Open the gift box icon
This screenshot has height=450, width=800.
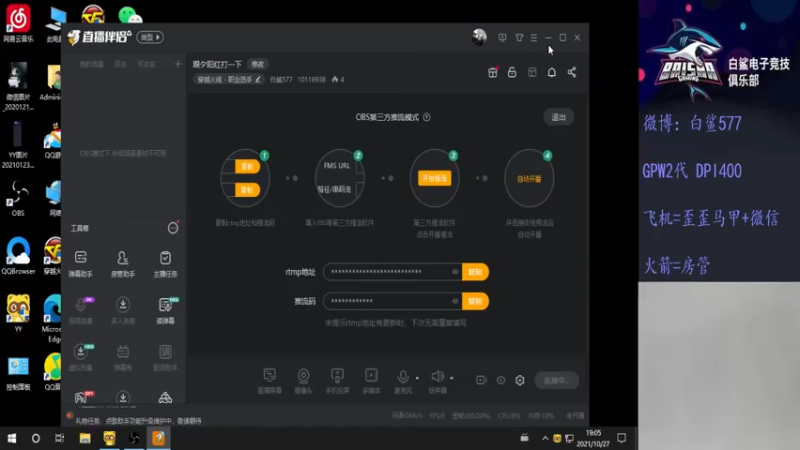point(492,72)
